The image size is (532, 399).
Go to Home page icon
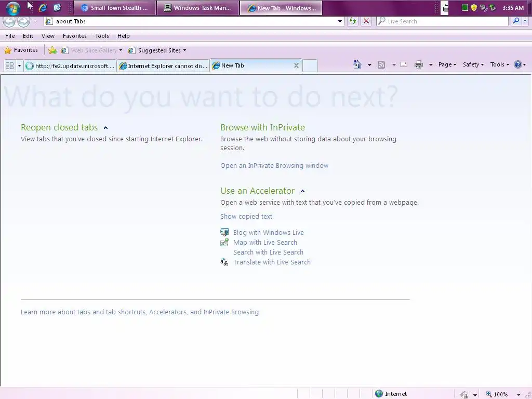point(357,64)
